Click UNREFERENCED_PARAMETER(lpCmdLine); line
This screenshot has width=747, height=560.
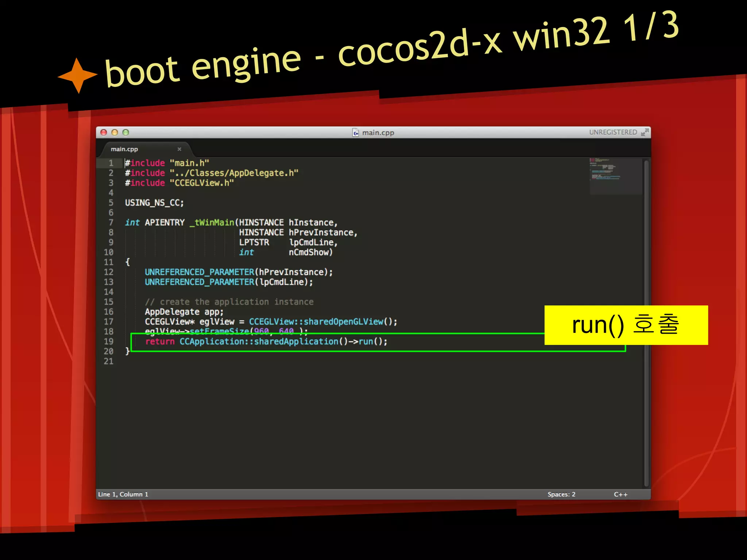(229, 282)
